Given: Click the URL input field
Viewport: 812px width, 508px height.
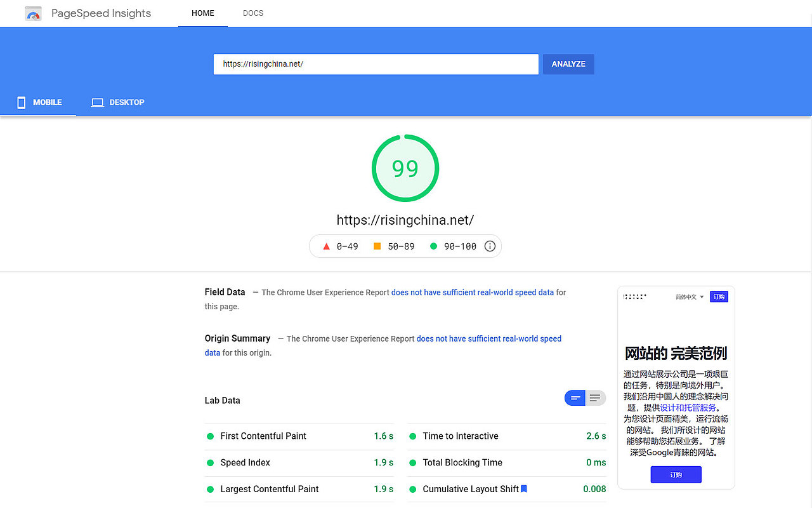Looking at the screenshot, I should point(376,64).
